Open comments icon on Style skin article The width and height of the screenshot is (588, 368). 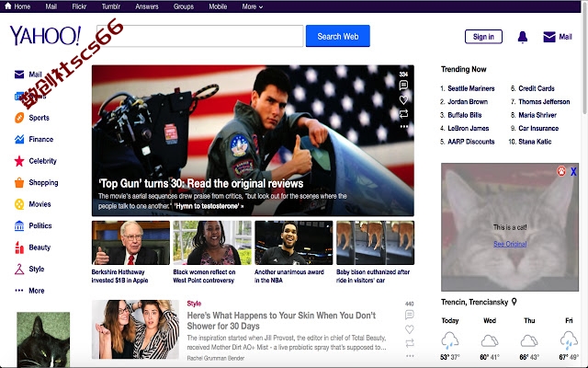(x=410, y=315)
